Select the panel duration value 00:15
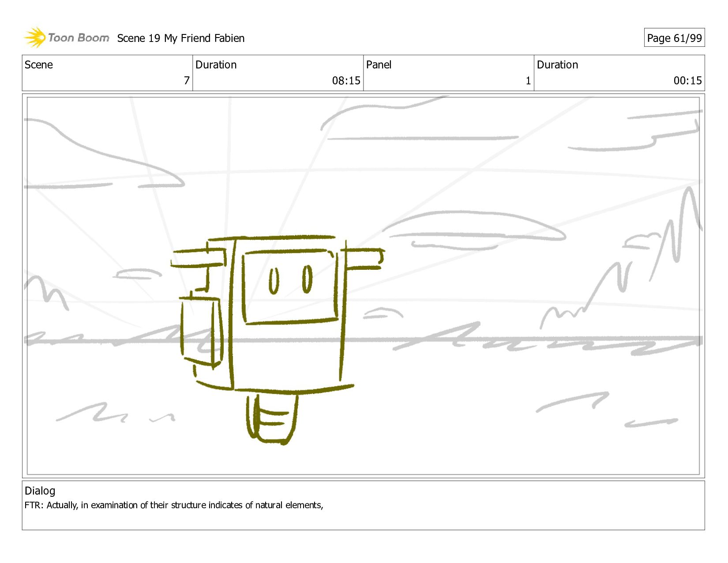The image size is (728, 563). click(x=687, y=81)
